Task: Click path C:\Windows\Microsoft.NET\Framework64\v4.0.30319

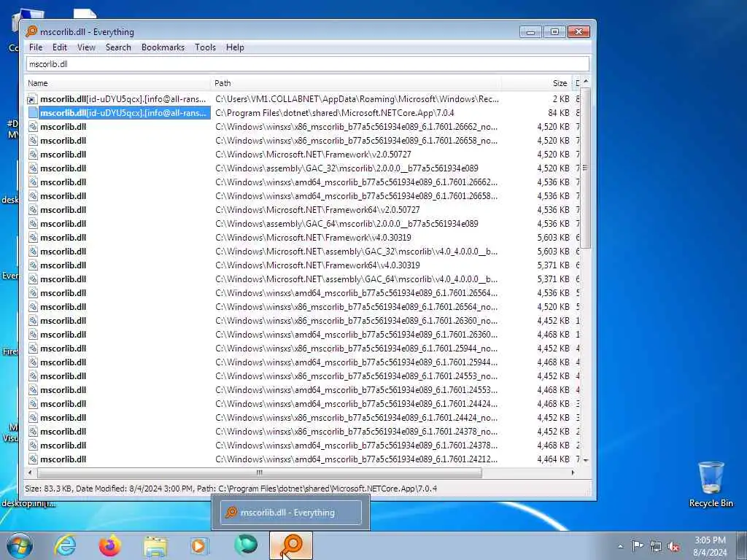Action: pos(317,265)
